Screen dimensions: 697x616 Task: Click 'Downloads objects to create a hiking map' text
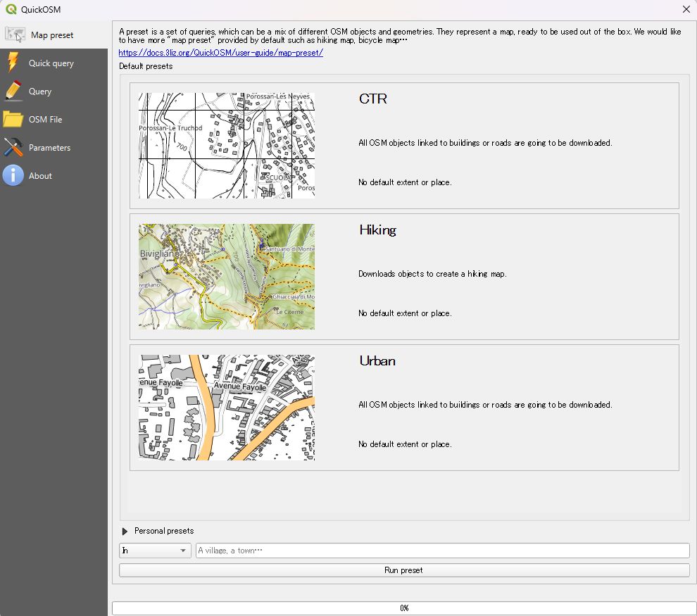[432, 274]
